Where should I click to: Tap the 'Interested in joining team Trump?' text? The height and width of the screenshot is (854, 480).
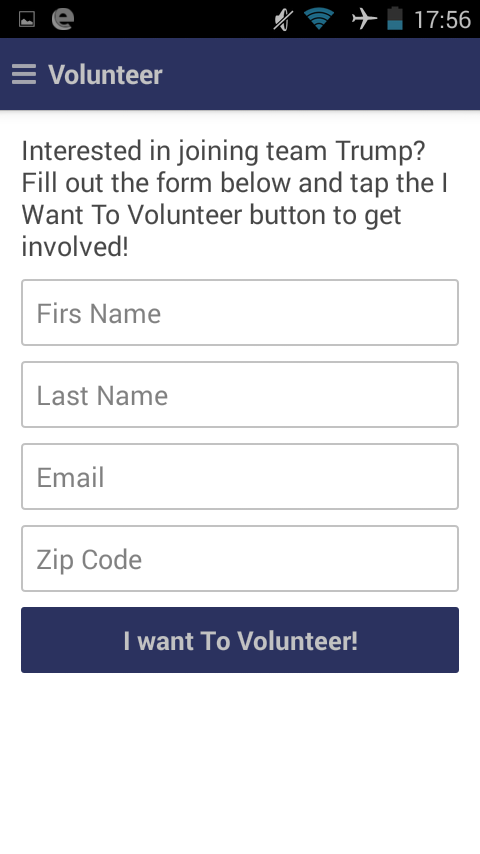point(223,151)
